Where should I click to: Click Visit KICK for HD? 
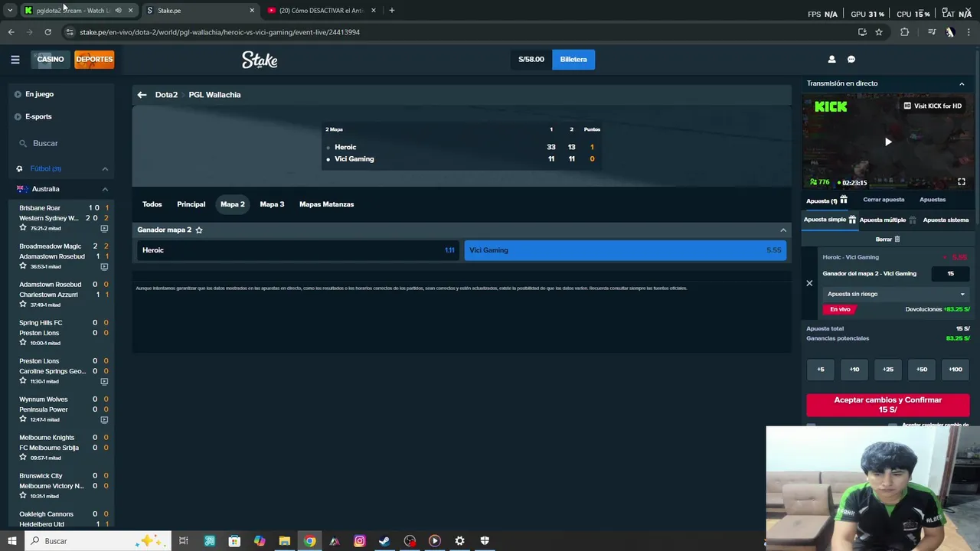tap(933, 106)
